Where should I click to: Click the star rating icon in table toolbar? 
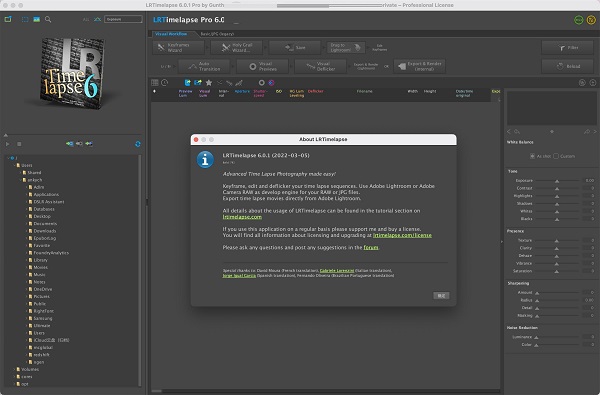(209, 83)
